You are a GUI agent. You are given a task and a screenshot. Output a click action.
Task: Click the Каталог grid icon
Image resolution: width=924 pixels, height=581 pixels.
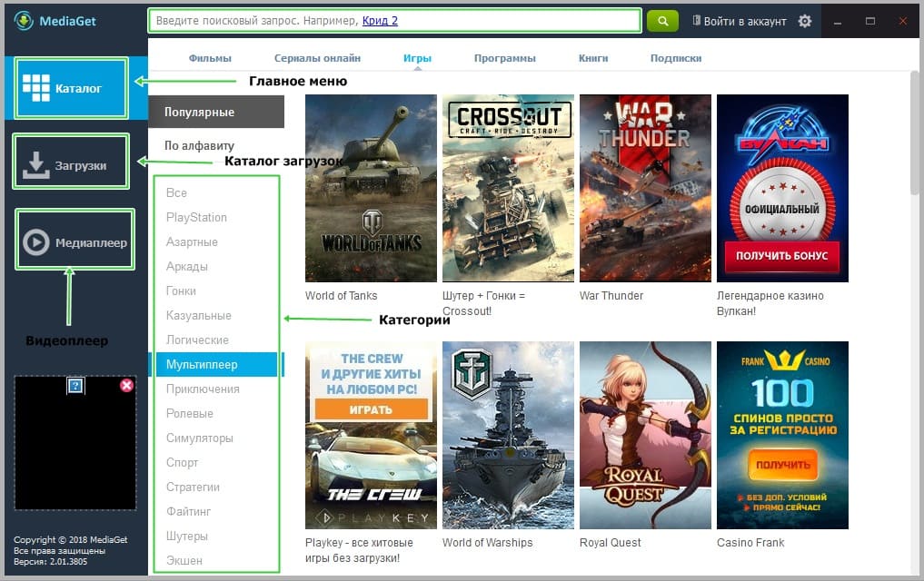(36, 88)
